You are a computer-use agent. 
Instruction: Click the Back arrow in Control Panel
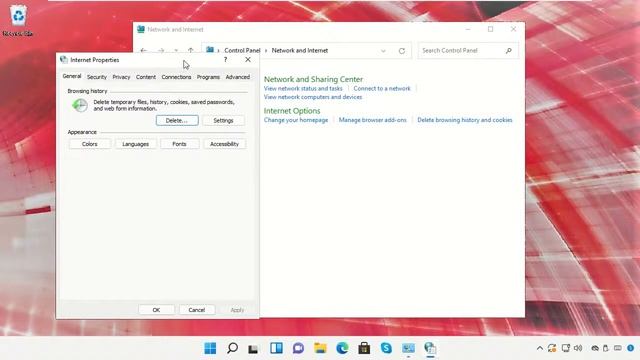coord(143,51)
